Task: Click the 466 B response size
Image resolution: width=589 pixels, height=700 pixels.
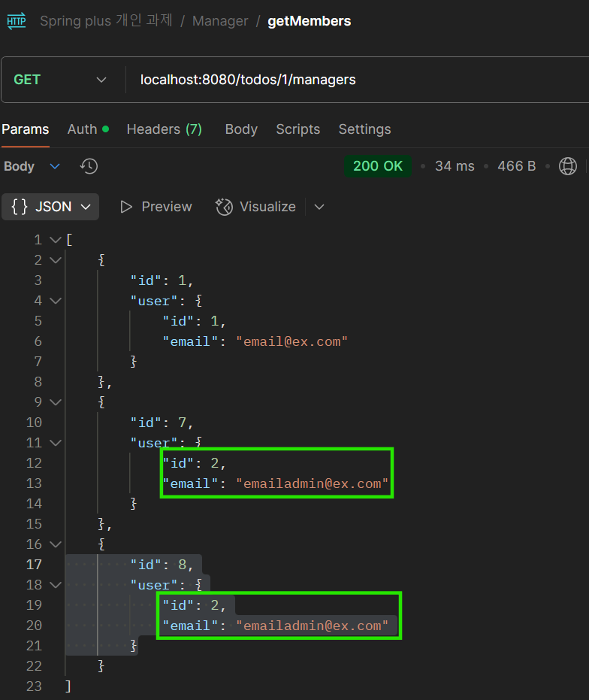Action: point(516,166)
